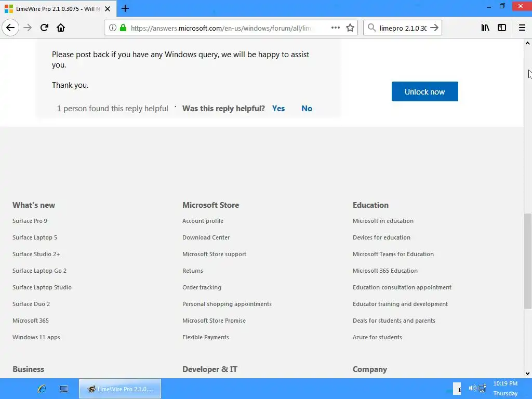Click '1 person found this reply helpful'
The image size is (532, 399).
pyautogui.click(x=113, y=109)
